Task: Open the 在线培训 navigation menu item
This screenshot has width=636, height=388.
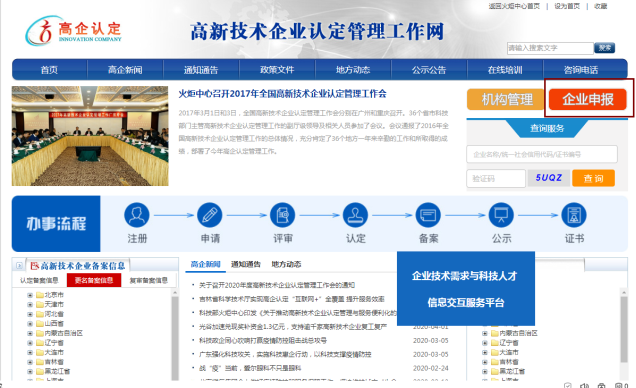Action: coord(505,70)
